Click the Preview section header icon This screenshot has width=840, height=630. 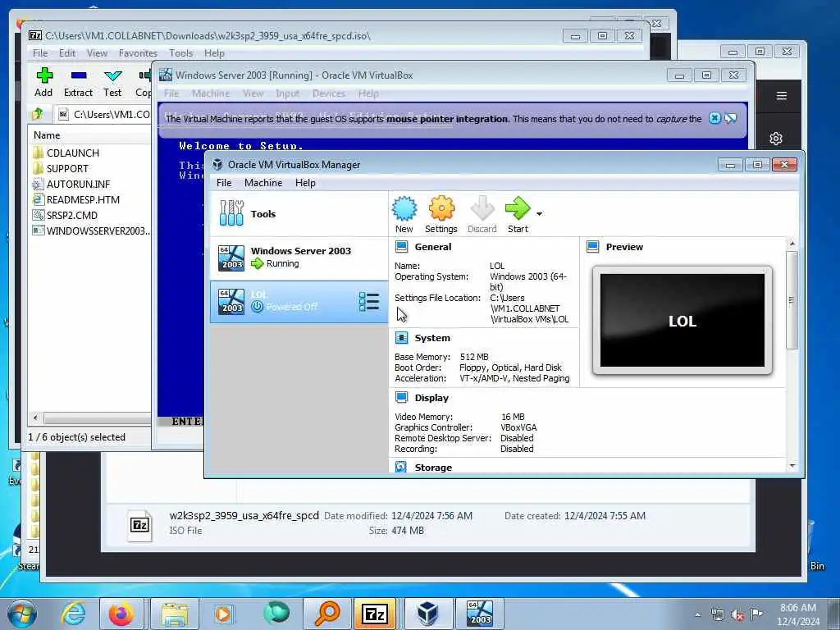[x=592, y=247]
